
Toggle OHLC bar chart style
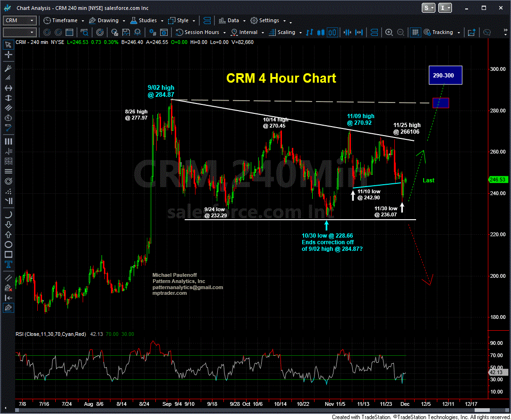(310, 32)
